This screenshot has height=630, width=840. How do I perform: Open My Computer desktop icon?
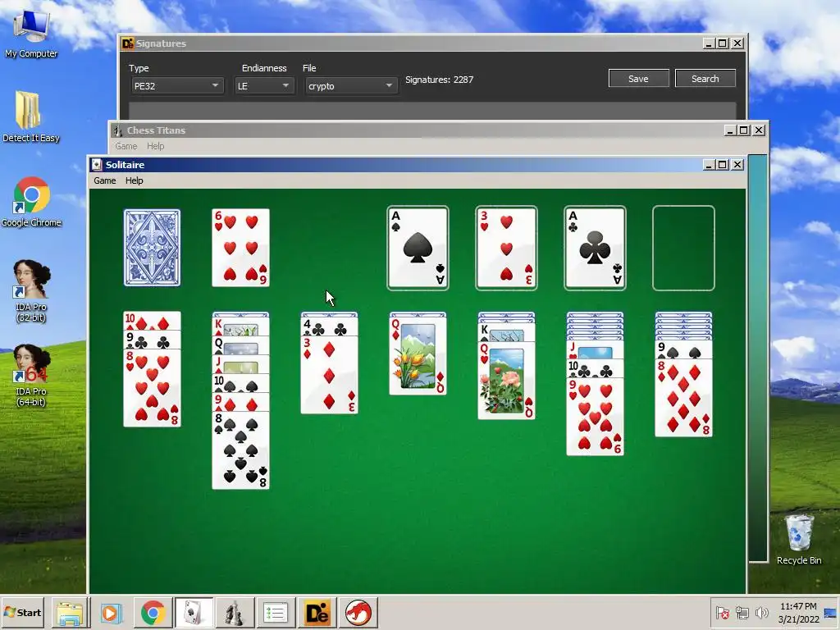[x=31, y=33]
